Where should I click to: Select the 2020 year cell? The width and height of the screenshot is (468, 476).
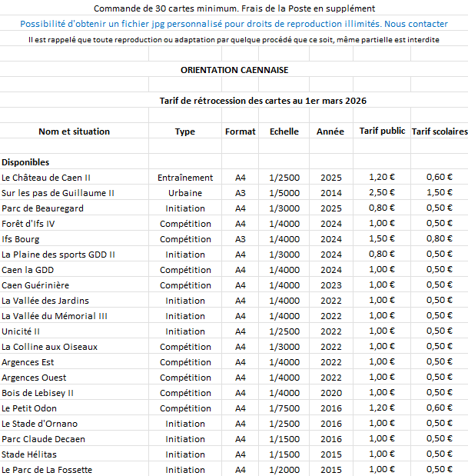point(330,393)
